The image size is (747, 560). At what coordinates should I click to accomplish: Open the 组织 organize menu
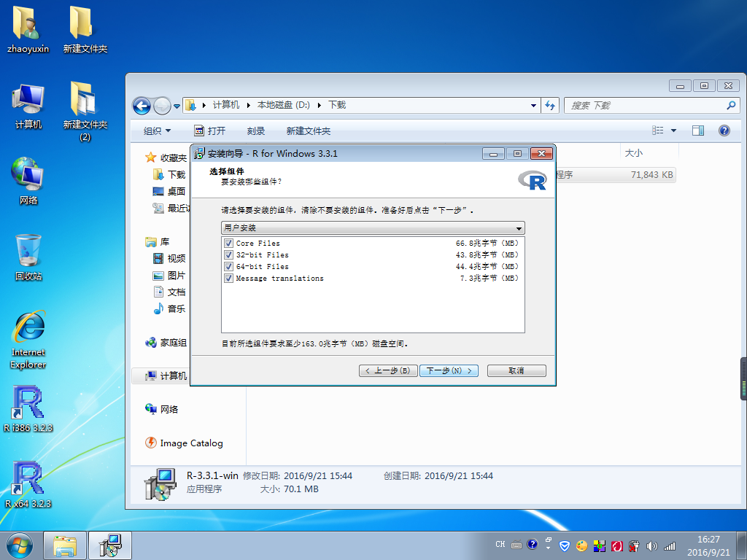[x=157, y=131]
